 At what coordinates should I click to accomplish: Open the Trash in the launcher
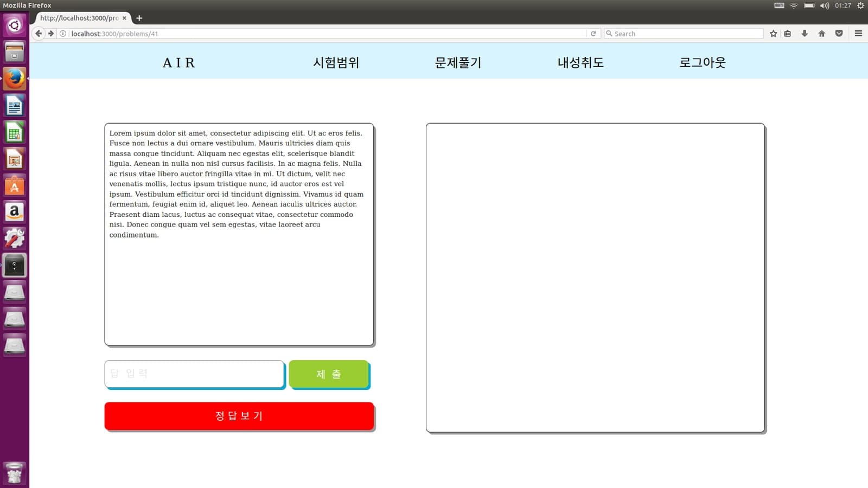pyautogui.click(x=15, y=473)
